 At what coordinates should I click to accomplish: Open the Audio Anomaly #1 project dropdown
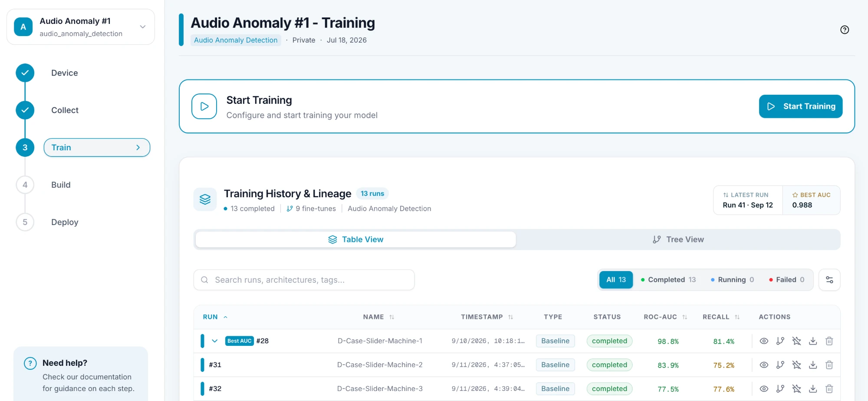pyautogui.click(x=81, y=27)
